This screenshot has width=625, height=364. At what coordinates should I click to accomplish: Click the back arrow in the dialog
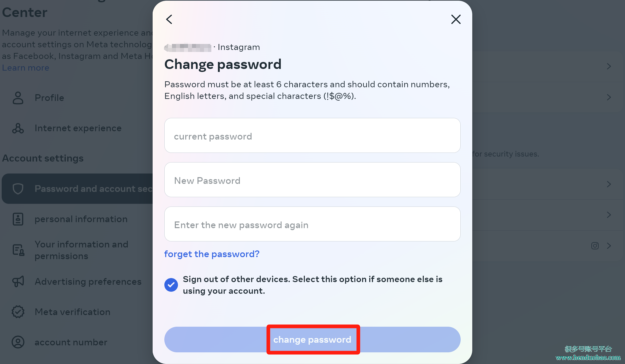[169, 19]
